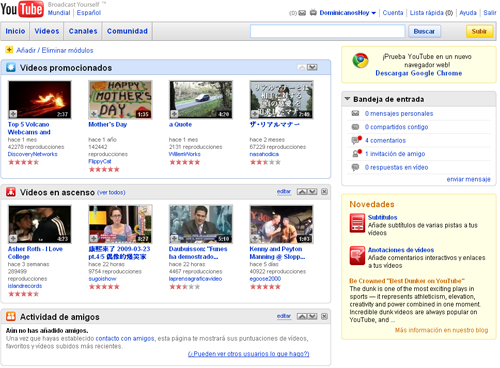Click star rating under laprensagraficavideo
This screenshot has width=500, height=368.
pos(185,287)
